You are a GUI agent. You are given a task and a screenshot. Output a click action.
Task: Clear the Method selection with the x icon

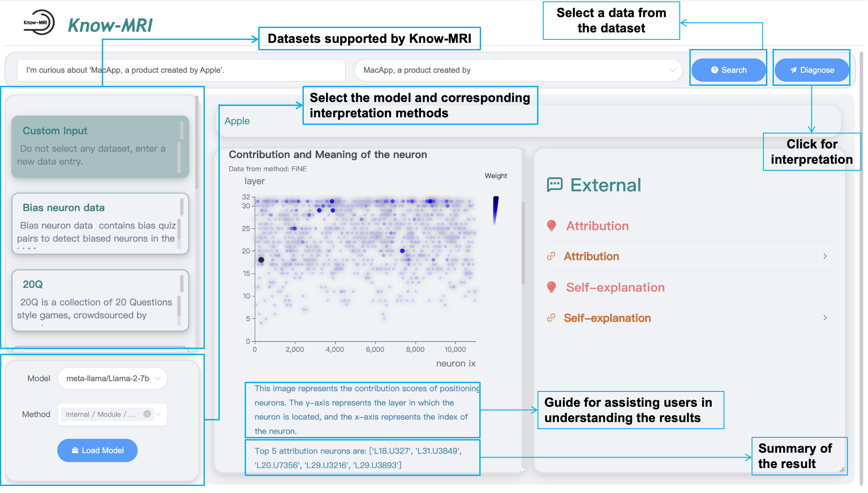(x=147, y=414)
